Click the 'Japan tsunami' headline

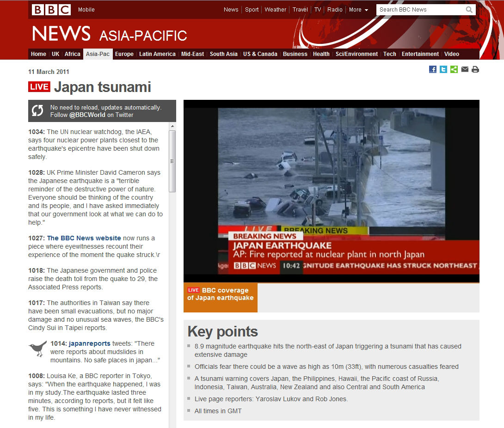click(103, 87)
